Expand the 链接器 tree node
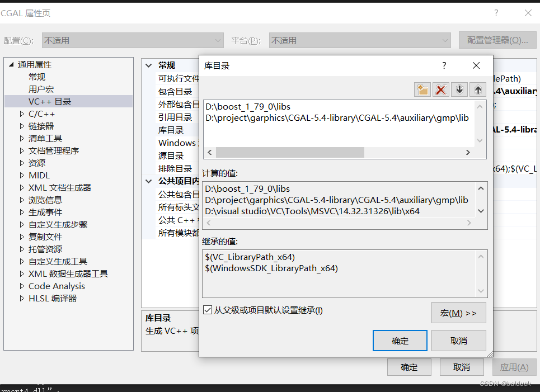 [22, 126]
